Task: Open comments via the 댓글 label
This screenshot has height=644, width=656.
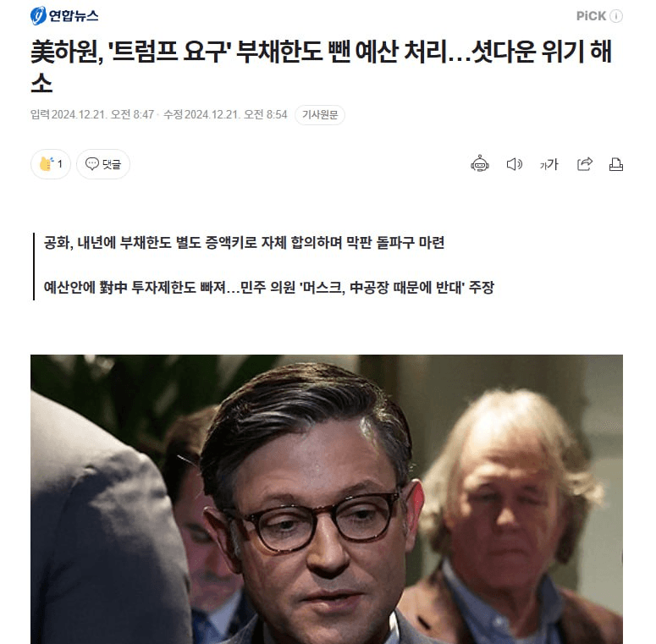Action: 112,164
